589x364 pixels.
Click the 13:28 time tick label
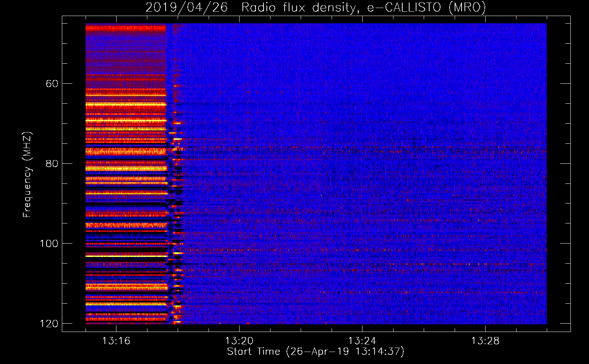click(x=486, y=341)
